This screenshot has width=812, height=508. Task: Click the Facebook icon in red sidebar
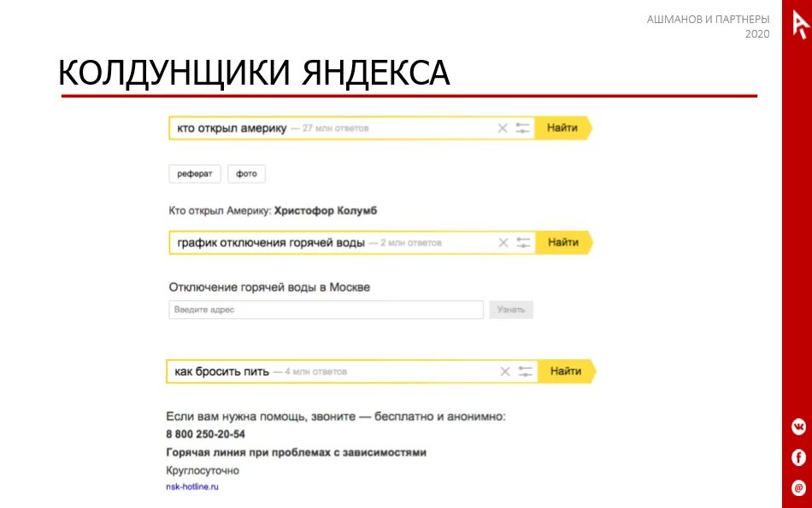[798, 458]
